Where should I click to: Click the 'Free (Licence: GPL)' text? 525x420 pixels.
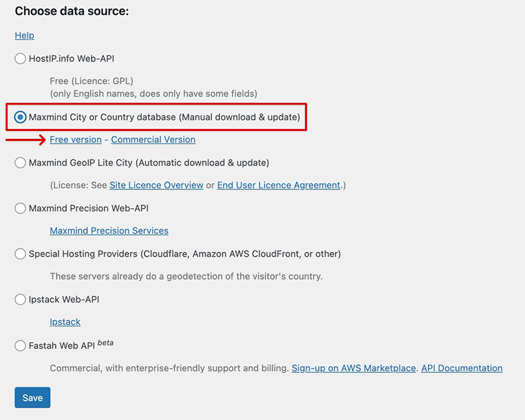tap(92, 81)
